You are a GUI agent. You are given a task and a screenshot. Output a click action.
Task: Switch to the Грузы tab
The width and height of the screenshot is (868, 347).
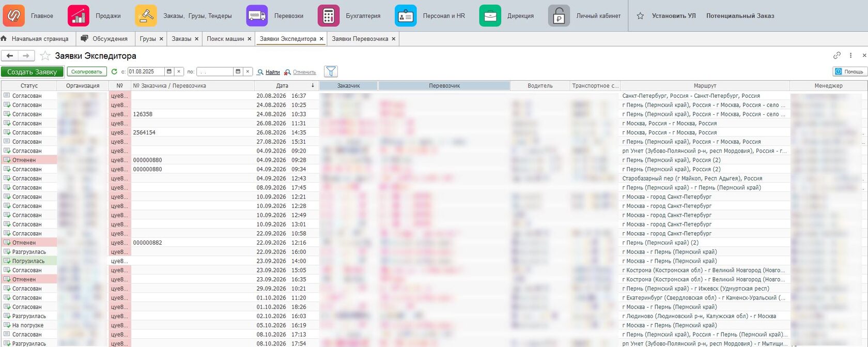click(148, 39)
